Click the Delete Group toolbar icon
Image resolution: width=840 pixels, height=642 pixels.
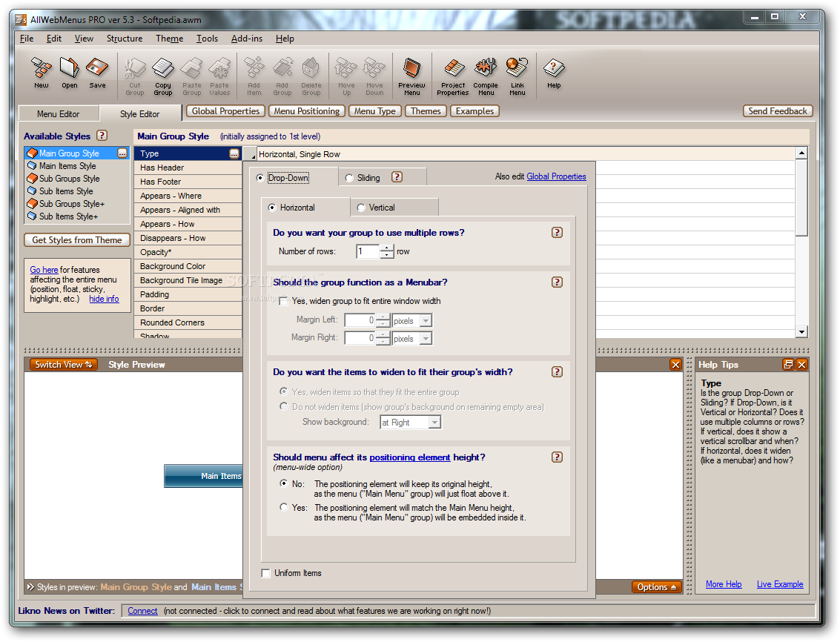point(311,76)
